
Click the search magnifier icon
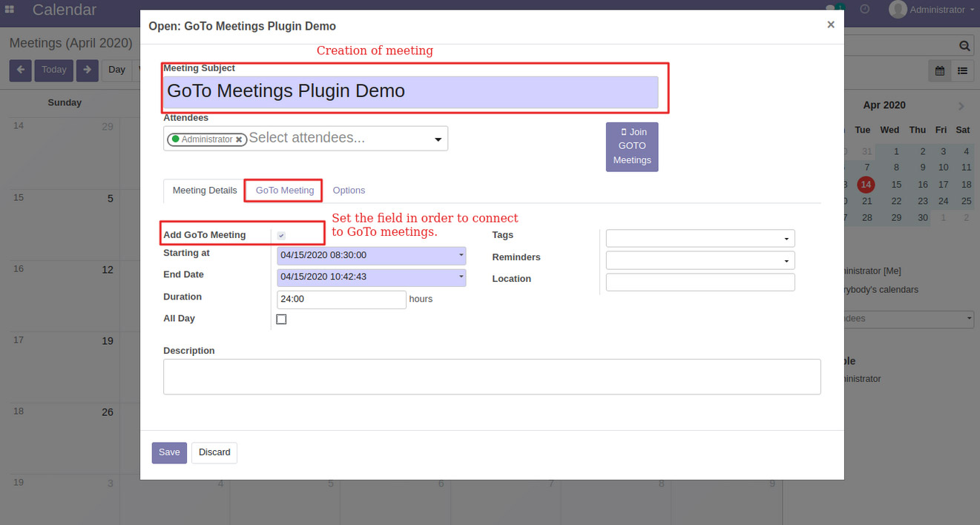pos(964,46)
